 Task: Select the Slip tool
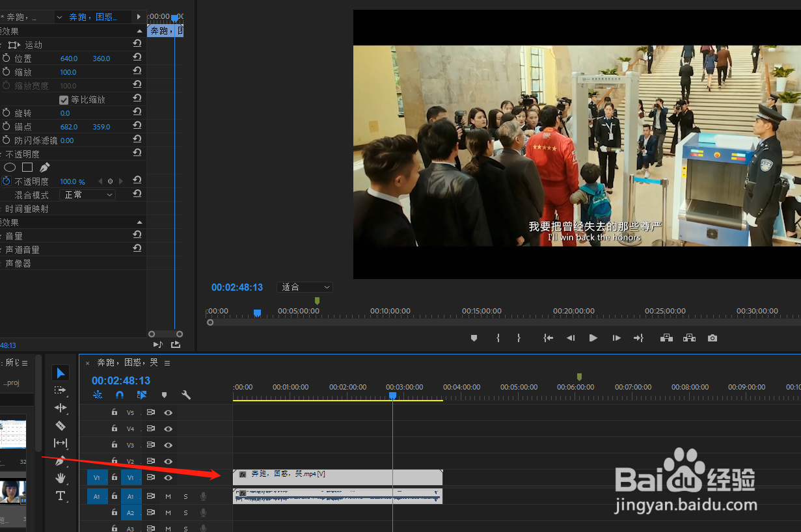click(61, 443)
